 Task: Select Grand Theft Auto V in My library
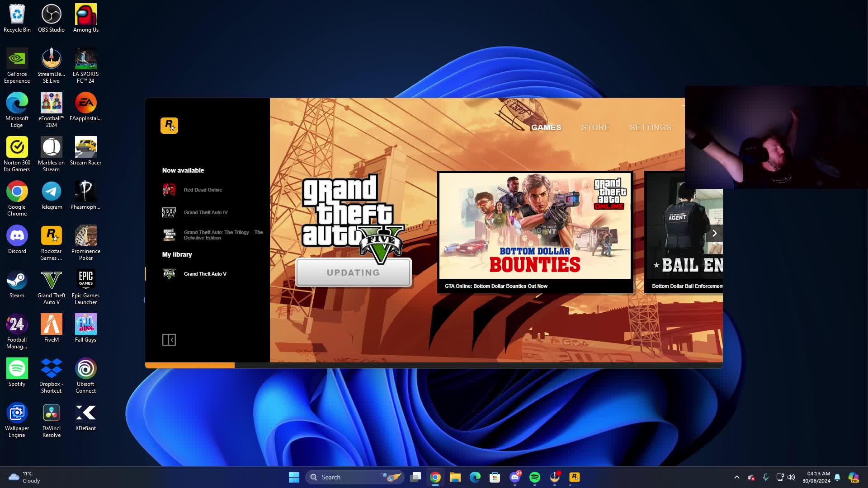coord(205,274)
